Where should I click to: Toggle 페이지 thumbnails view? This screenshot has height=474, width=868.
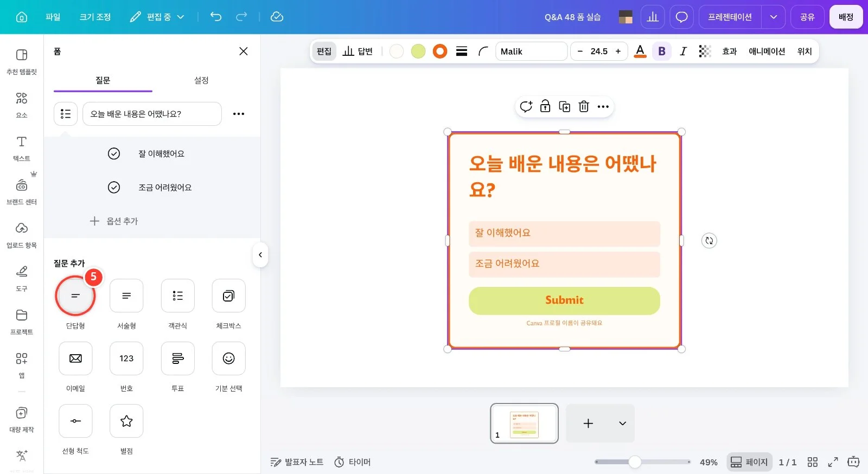749,462
